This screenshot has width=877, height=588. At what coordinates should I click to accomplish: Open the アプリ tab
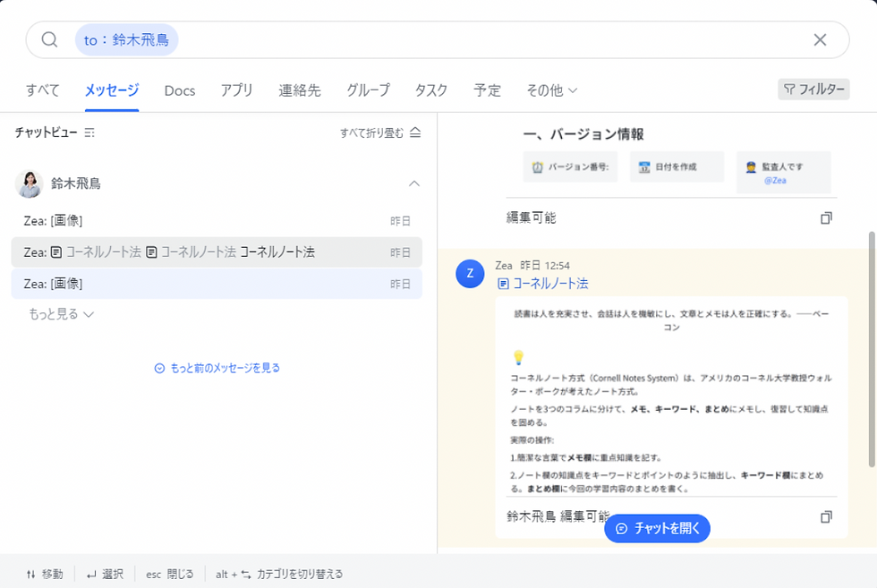[236, 90]
